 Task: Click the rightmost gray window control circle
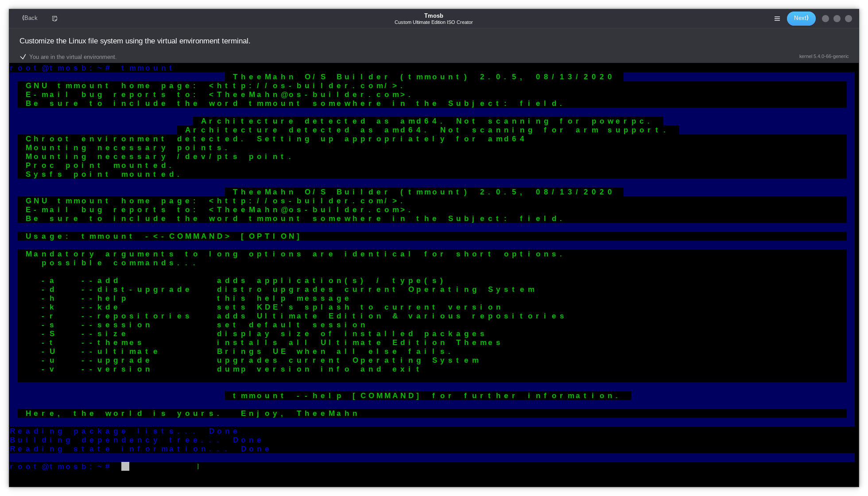click(849, 19)
